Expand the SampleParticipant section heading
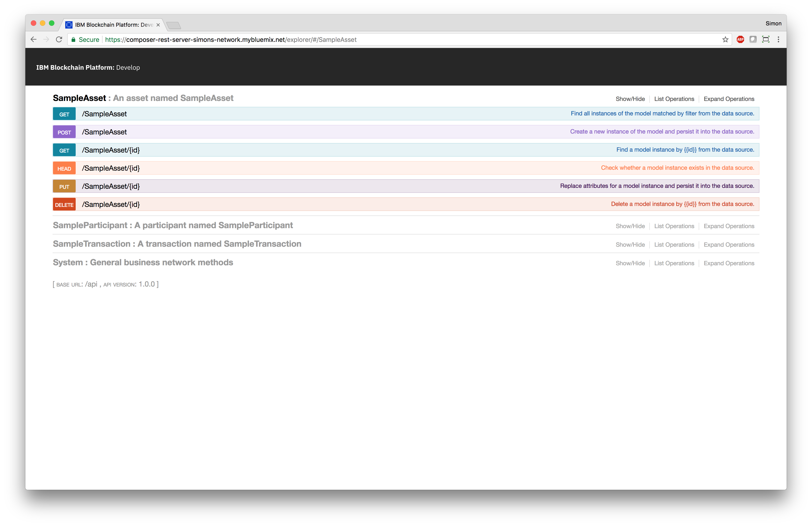Viewport: 812px width, 526px height. (173, 225)
